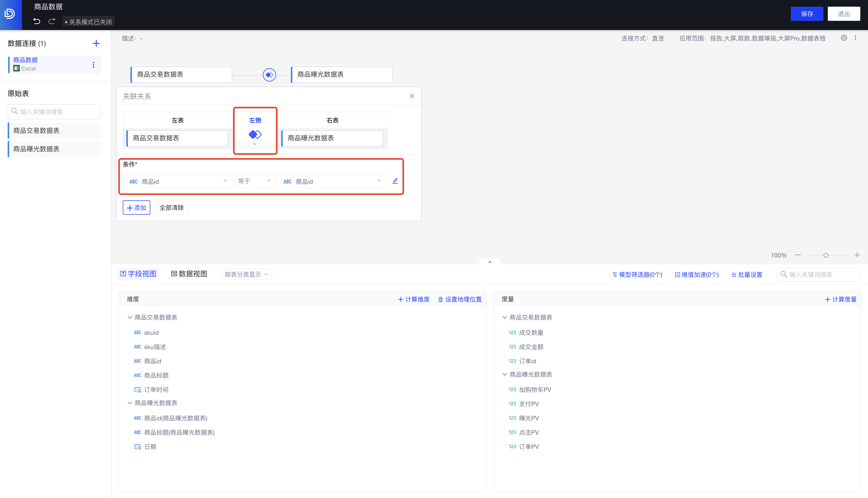Collapse 商品交易数据表 group under 维度
The width and height of the screenshot is (868, 498).
pos(130,317)
